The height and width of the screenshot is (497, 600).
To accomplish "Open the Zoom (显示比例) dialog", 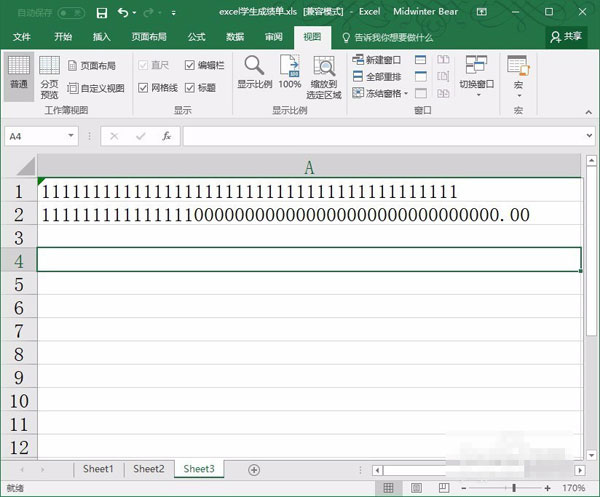I will coord(254,72).
